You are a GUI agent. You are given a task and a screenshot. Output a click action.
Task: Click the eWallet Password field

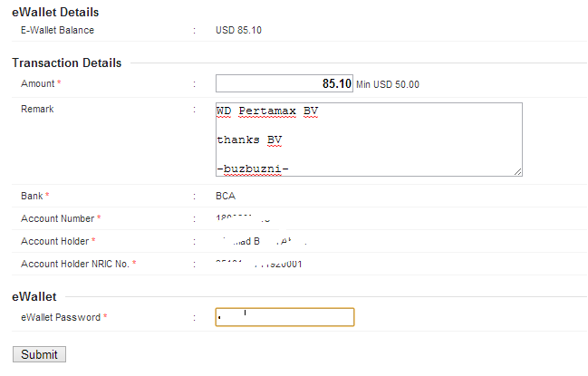pos(284,317)
